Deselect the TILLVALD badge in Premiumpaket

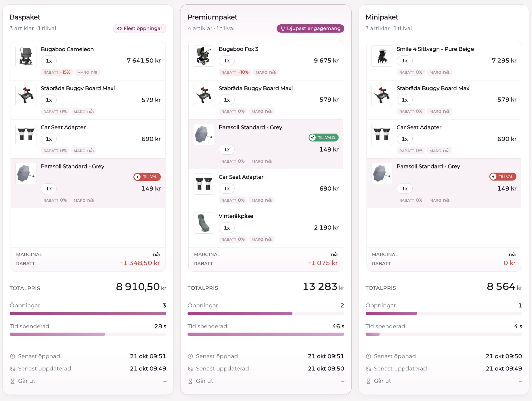[x=324, y=137]
